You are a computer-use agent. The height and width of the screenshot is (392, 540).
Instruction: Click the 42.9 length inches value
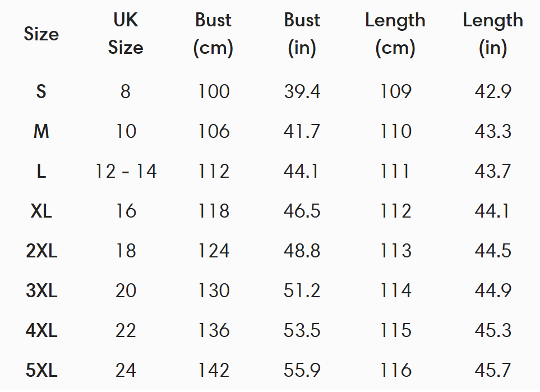click(x=493, y=91)
